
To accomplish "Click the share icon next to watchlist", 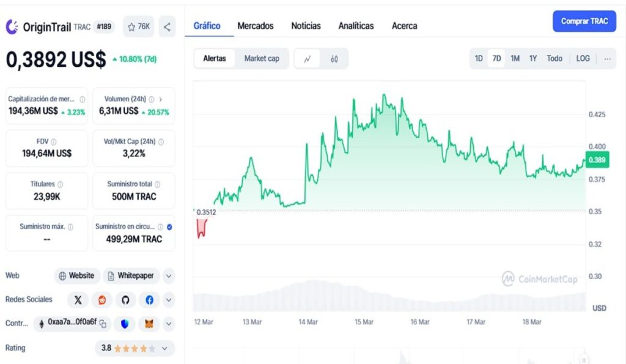I will [x=167, y=27].
